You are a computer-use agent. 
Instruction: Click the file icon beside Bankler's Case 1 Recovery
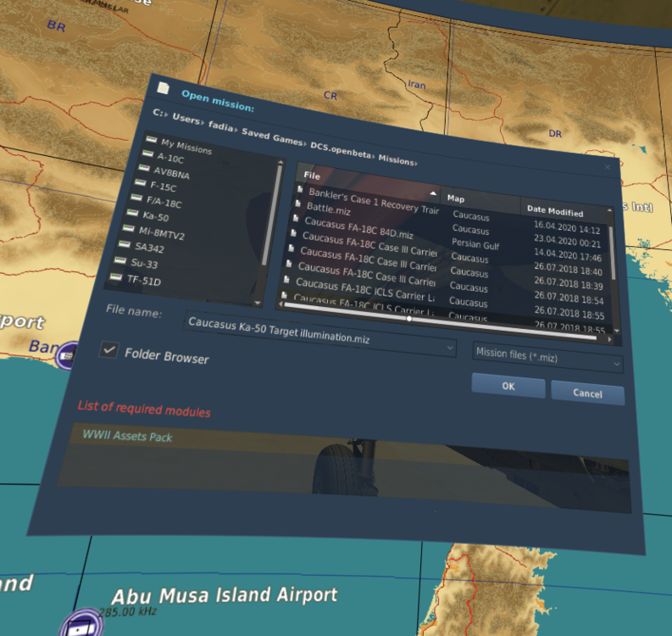[x=300, y=189]
